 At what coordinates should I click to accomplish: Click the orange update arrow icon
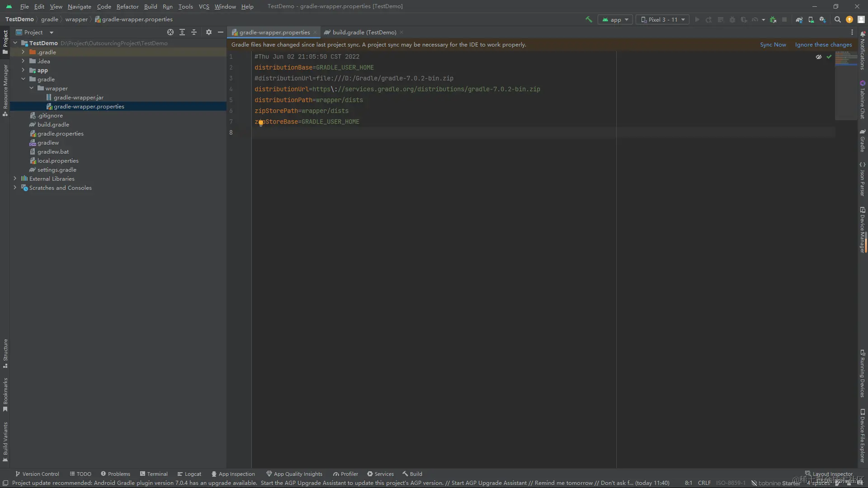[x=849, y=19]
